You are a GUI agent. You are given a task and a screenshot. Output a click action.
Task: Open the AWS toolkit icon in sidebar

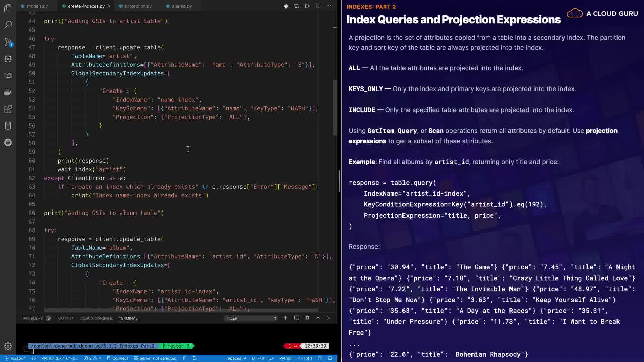click(8, 75)
